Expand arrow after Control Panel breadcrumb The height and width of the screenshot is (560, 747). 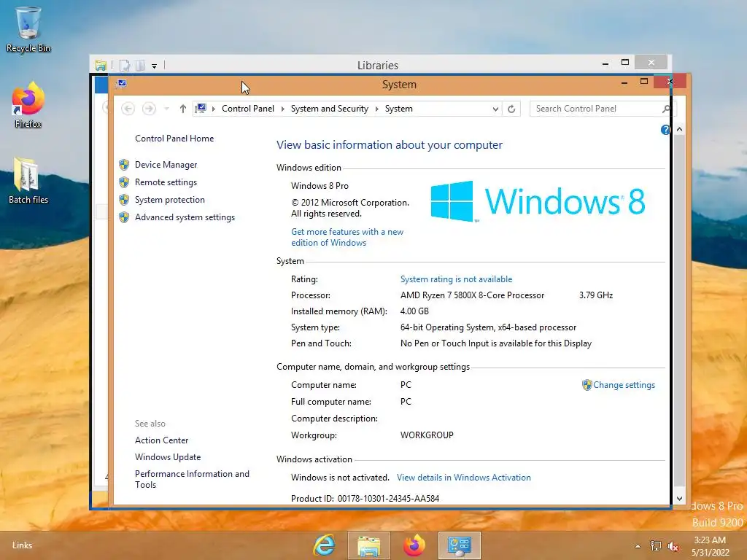pyautogui.click(x=282, y=109)
